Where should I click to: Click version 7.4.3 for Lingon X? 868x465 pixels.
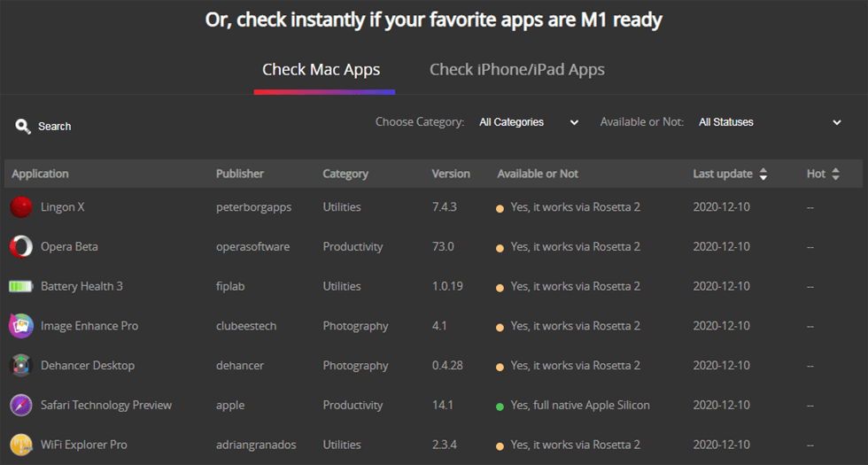pyautogui.click(x=444, y=207)
